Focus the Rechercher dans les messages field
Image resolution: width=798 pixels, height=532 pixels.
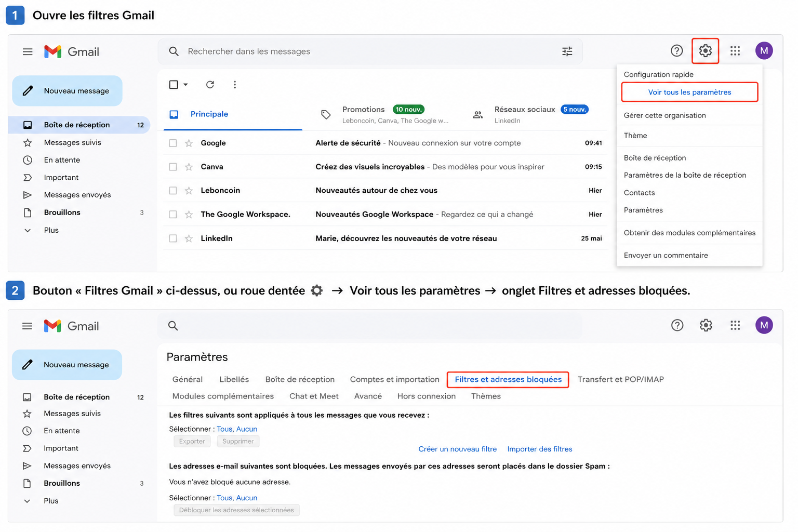pyautogui.click(x=370, y=51)
